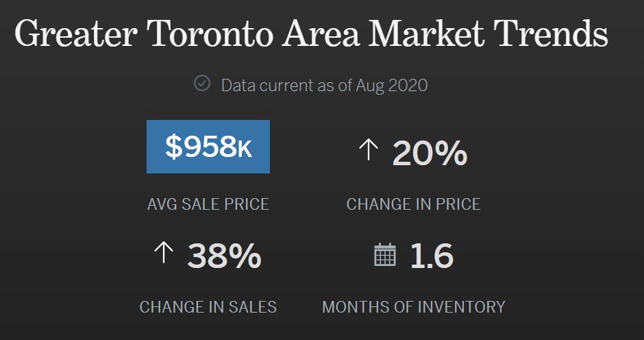Click the 'Aug 2020' date text

(392, 86)
